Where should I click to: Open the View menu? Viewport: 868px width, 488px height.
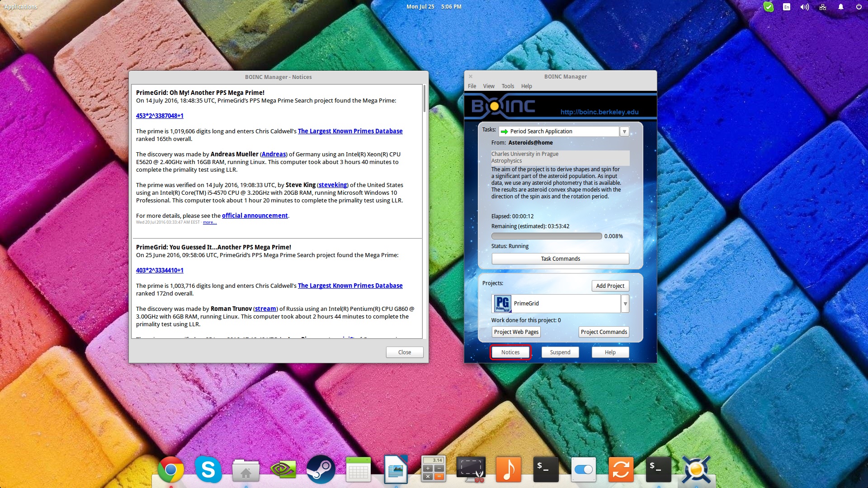point(488,86)
